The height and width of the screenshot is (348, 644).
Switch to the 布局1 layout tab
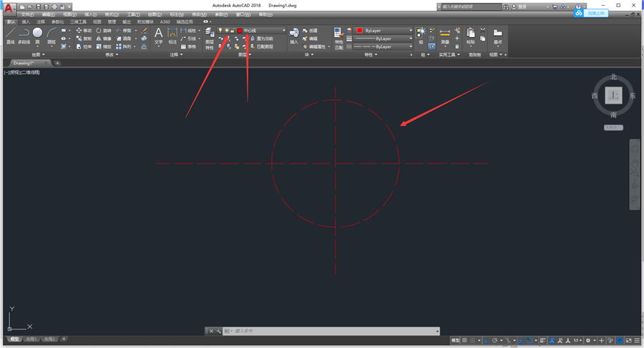tap(31, 339)
